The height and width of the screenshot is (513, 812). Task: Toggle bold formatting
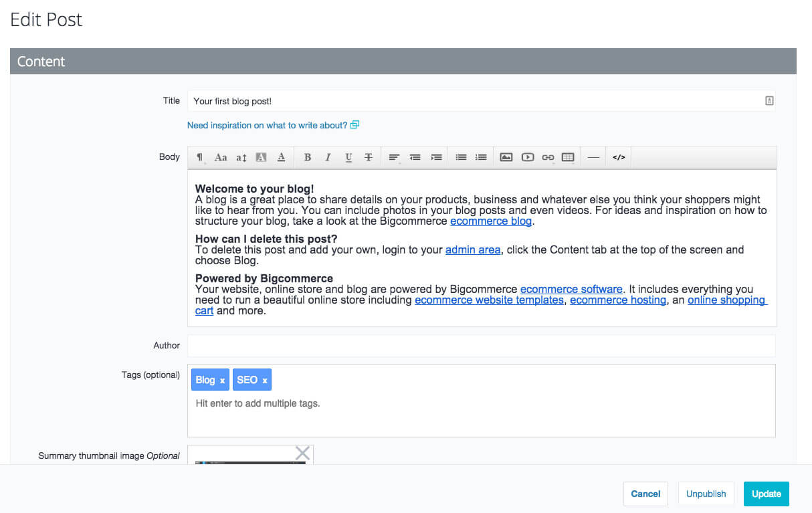click(x=308, y=157)
